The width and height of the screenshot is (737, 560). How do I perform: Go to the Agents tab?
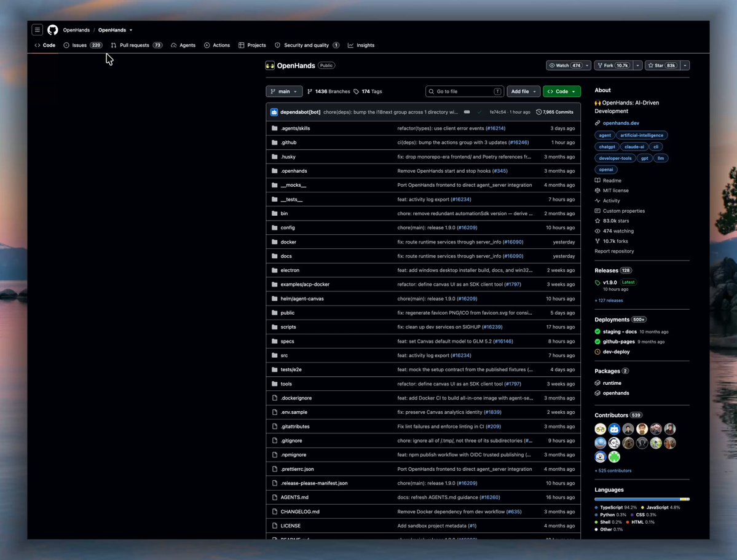183,45
